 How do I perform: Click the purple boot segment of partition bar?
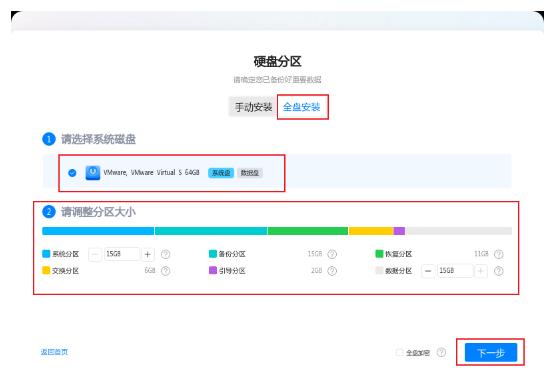pos(399,231)
